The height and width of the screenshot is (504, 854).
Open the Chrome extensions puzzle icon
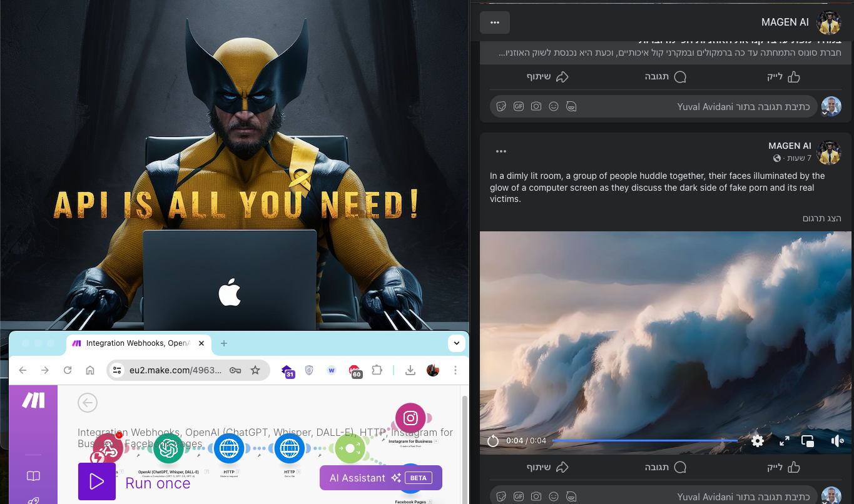point(377,370)
